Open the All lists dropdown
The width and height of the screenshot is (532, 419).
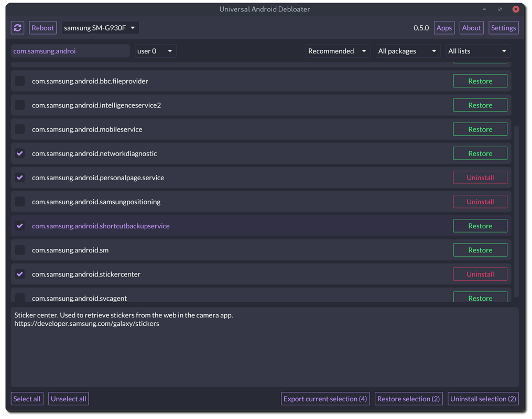(477, 51)
